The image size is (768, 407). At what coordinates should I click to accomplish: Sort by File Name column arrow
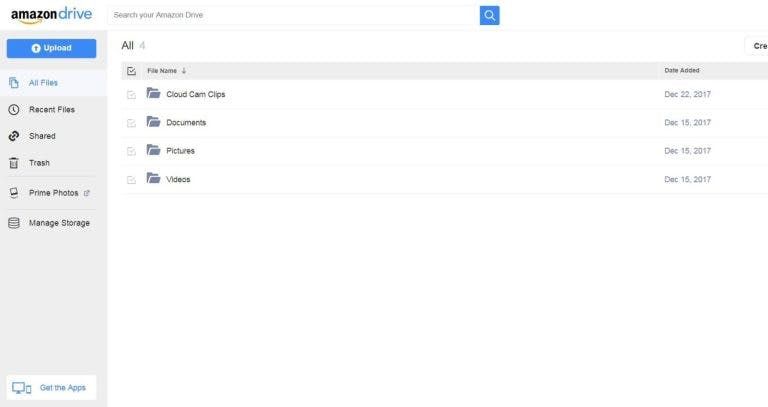[184, 71]
